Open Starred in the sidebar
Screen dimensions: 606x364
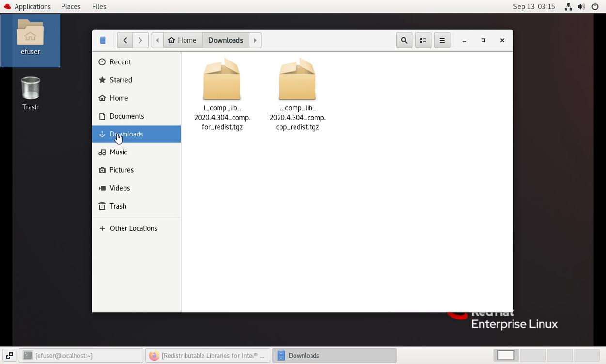(x=121, y=80)
